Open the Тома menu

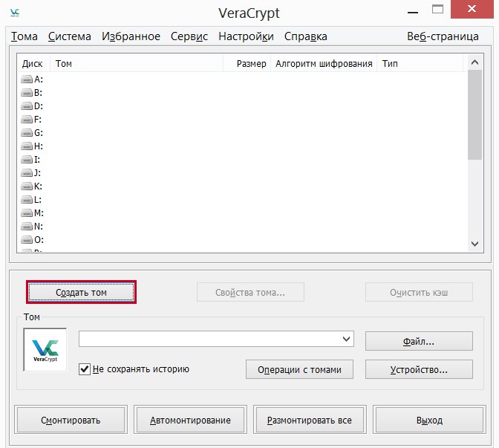(25, 36)
